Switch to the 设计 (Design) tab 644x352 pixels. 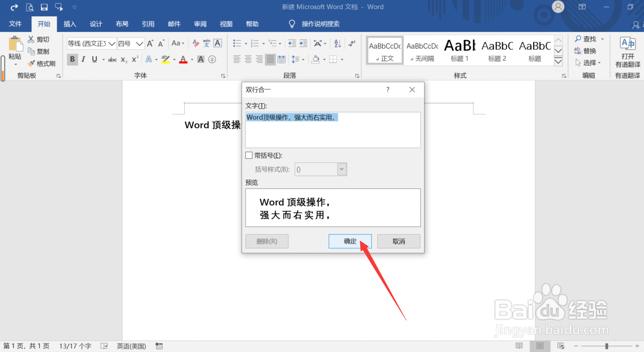click(x=96, y=24)
